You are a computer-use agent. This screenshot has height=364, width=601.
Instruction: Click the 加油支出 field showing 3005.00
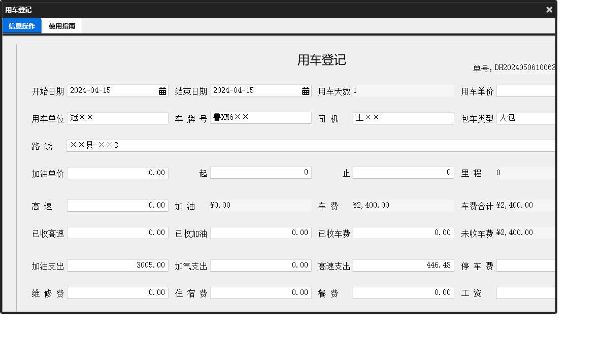pos(117,265)
